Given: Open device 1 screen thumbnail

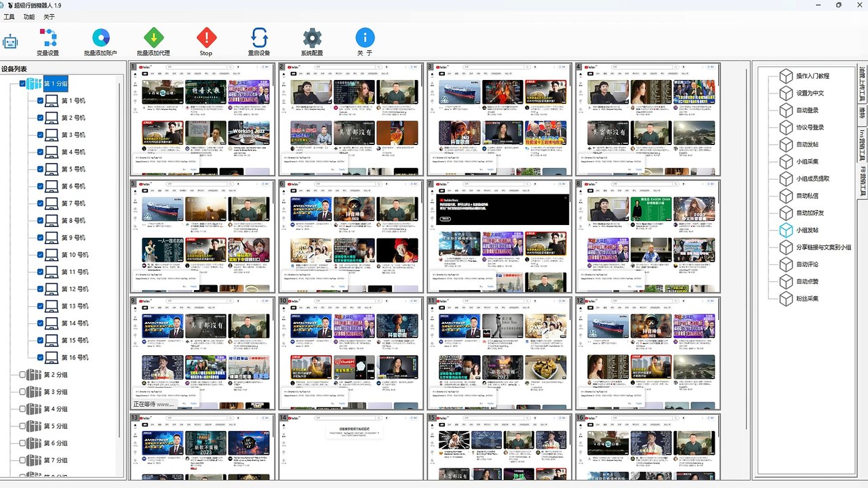Looking at the screenshot, I should tap(202, 119).
